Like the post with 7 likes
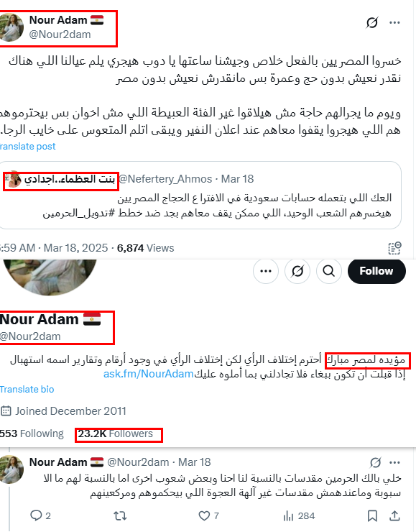Viewport: 416px width, 532px height. (x=208, y=515)
